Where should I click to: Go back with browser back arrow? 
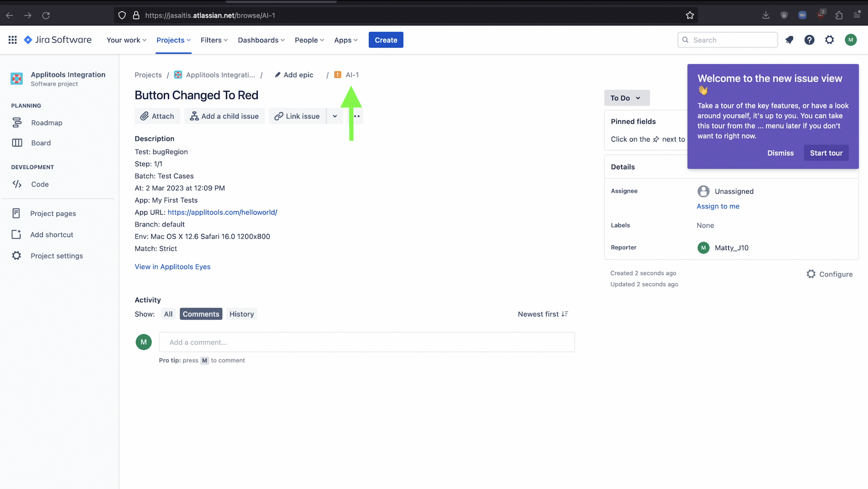(10, 15)
